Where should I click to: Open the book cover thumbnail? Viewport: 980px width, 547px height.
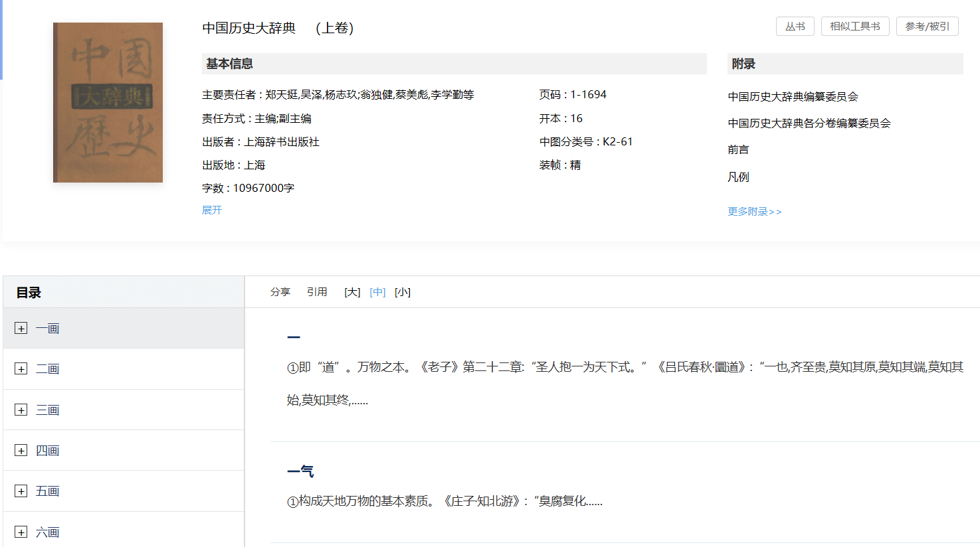coord(108,102)
